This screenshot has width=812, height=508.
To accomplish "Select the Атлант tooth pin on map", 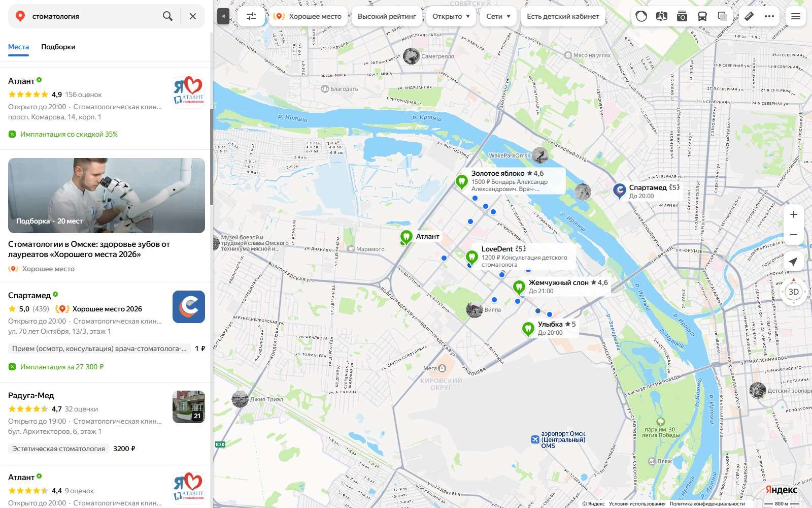I will point(406,237).
